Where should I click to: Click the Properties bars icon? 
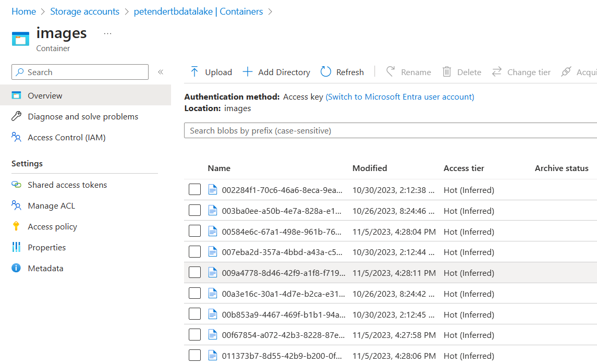(x=16, y=247)
